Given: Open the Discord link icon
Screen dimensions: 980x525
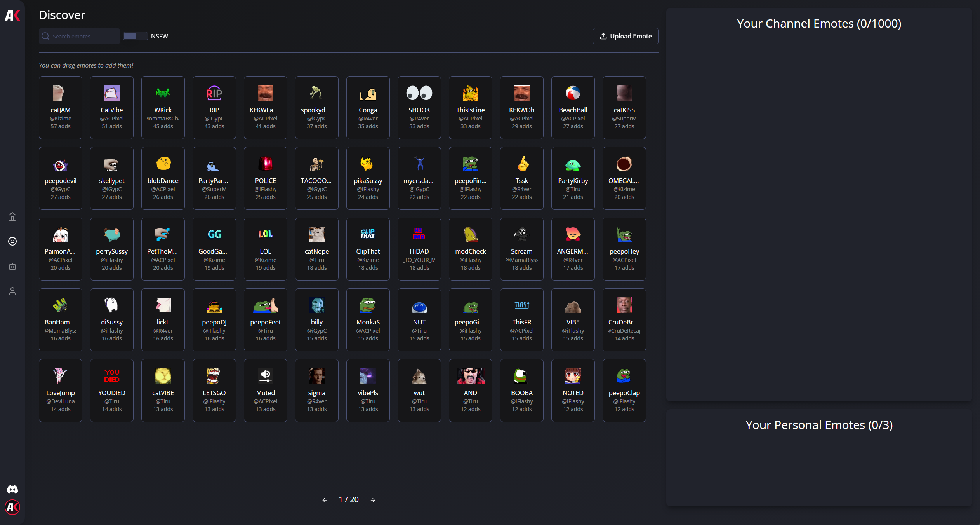Looking at the screenshot, I should [12, 489].
